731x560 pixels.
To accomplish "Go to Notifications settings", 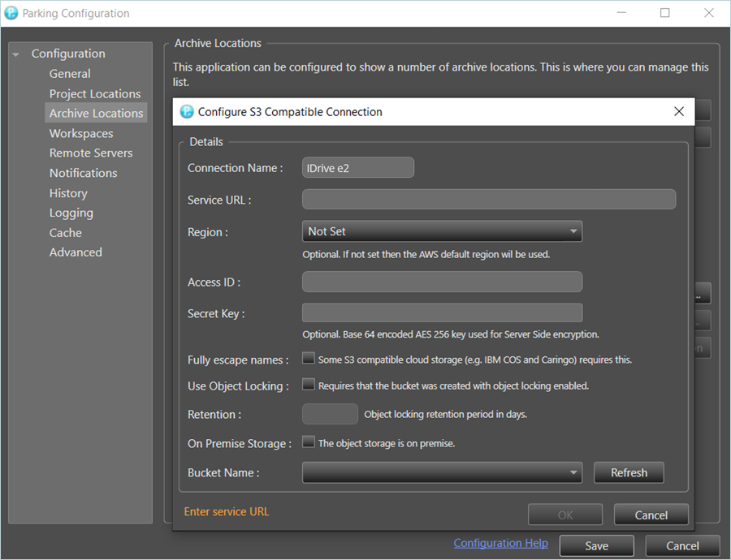I will 83,173.
